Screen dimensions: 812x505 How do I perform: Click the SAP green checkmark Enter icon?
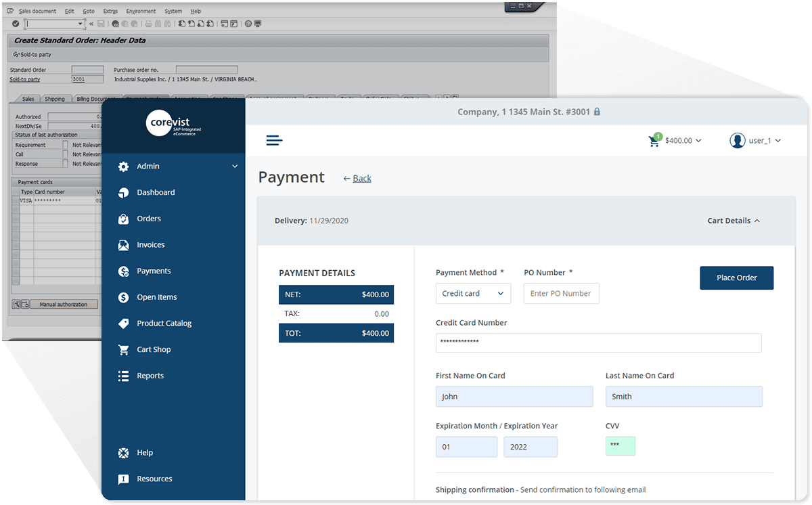[16, 24]
